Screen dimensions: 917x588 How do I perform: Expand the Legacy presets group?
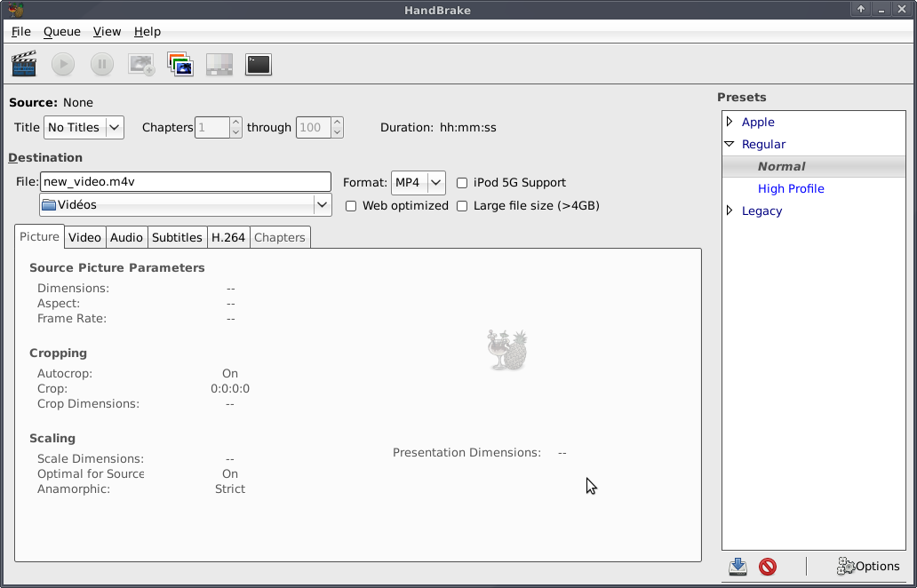730,211
